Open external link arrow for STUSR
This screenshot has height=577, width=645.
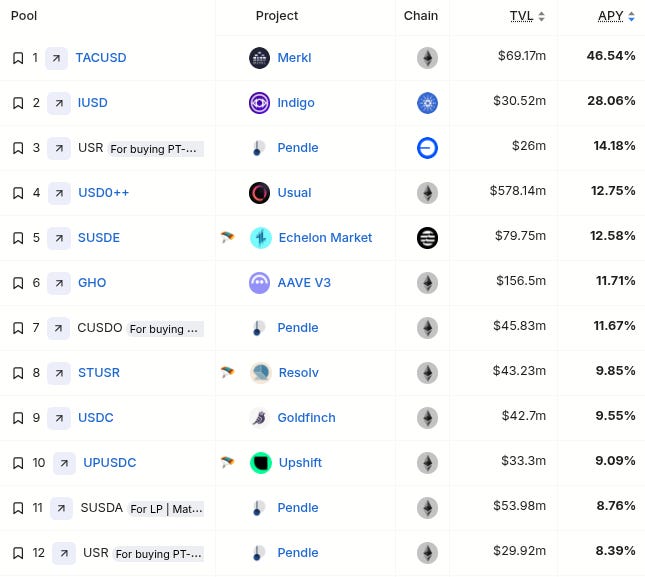click(59, 373)
